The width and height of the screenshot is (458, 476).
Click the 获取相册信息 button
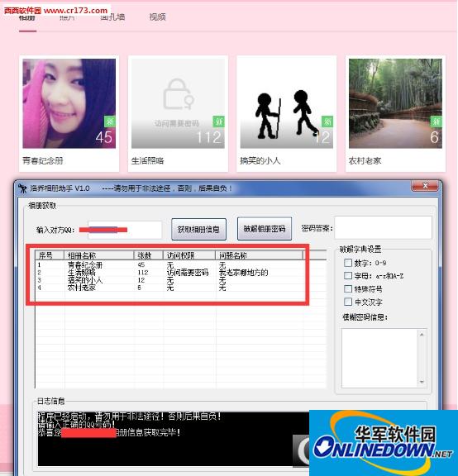198,229
